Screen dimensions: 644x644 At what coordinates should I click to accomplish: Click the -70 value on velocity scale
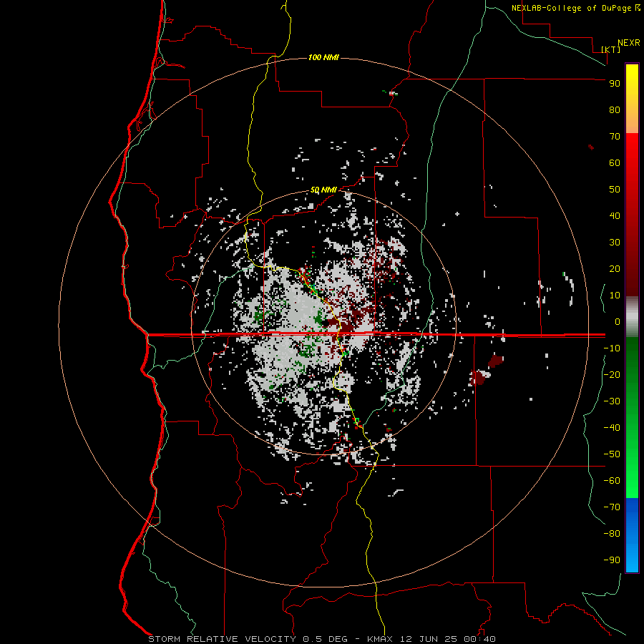pyautogui.click(x=612, y=507)
